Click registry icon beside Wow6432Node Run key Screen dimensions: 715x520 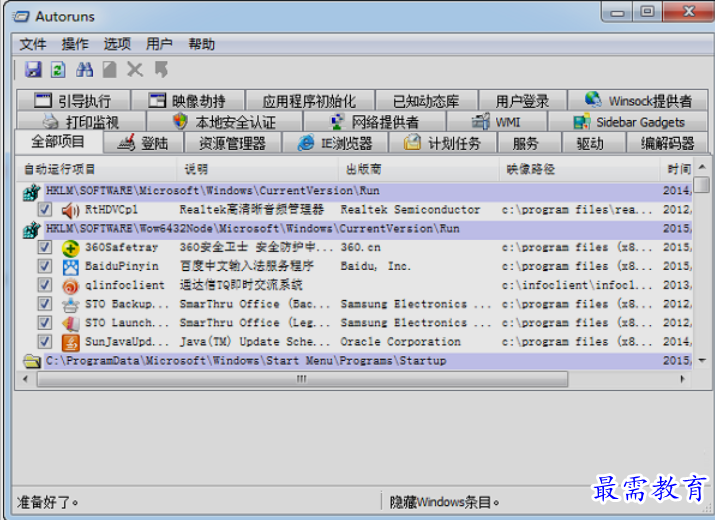pyautogui.click(x=31, y=229)
